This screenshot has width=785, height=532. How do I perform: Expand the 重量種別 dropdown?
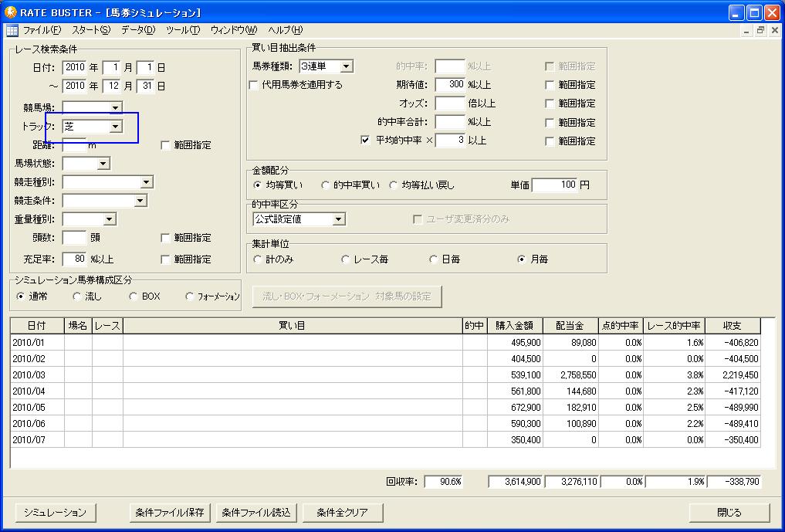tap(110, 219)
